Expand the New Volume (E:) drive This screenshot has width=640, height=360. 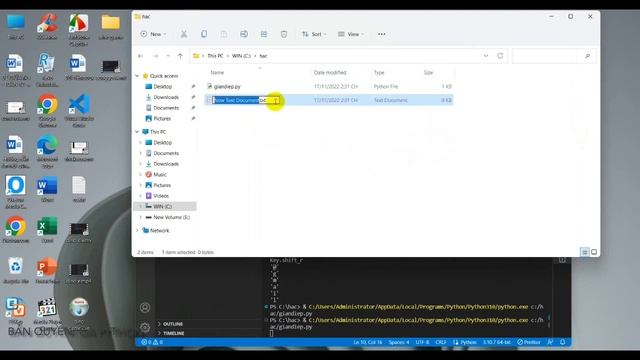pos(141,217)
